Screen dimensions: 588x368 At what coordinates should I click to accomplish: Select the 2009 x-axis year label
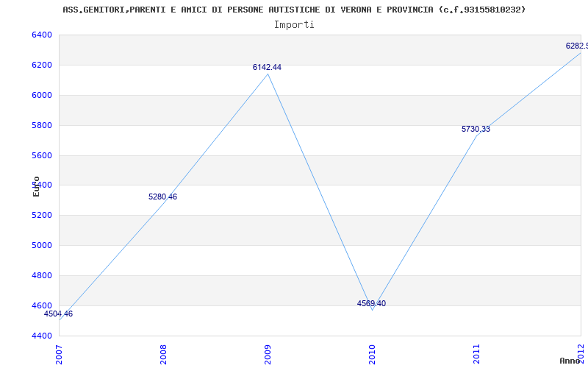coord(268,354)
